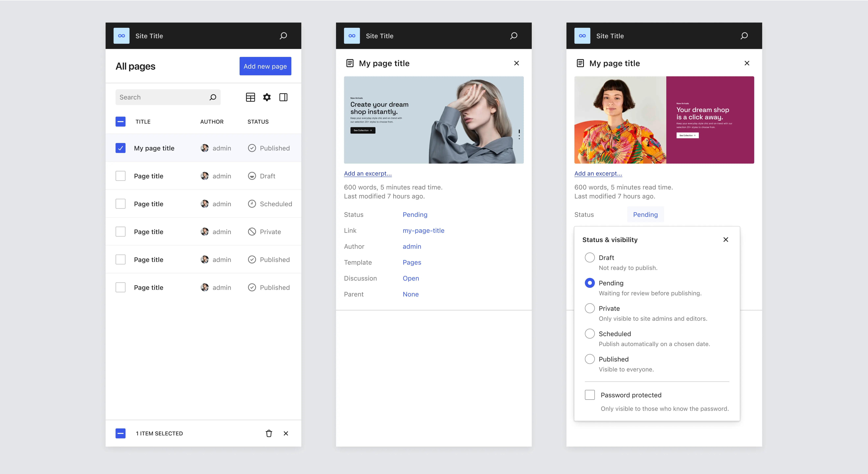
Task: Select the Scheduled radio option
Action: pyautogui.click(x=590, y=334)
